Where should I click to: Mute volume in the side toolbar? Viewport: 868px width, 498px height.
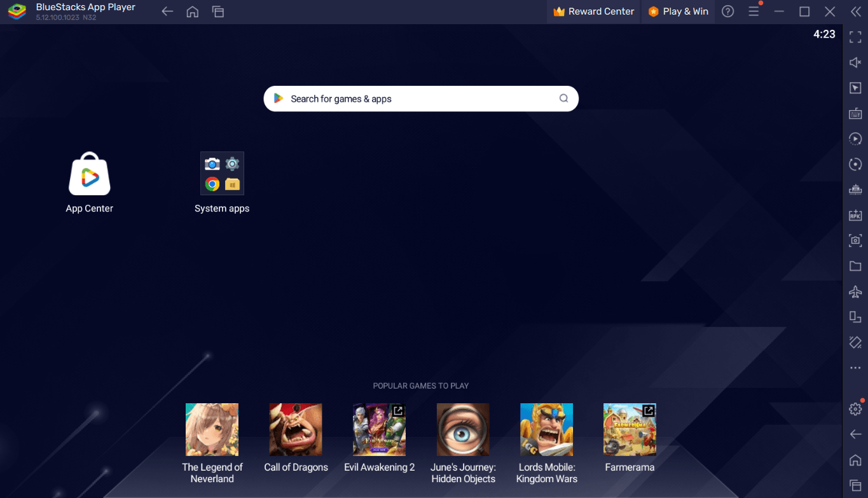click(x=855, y=62)
